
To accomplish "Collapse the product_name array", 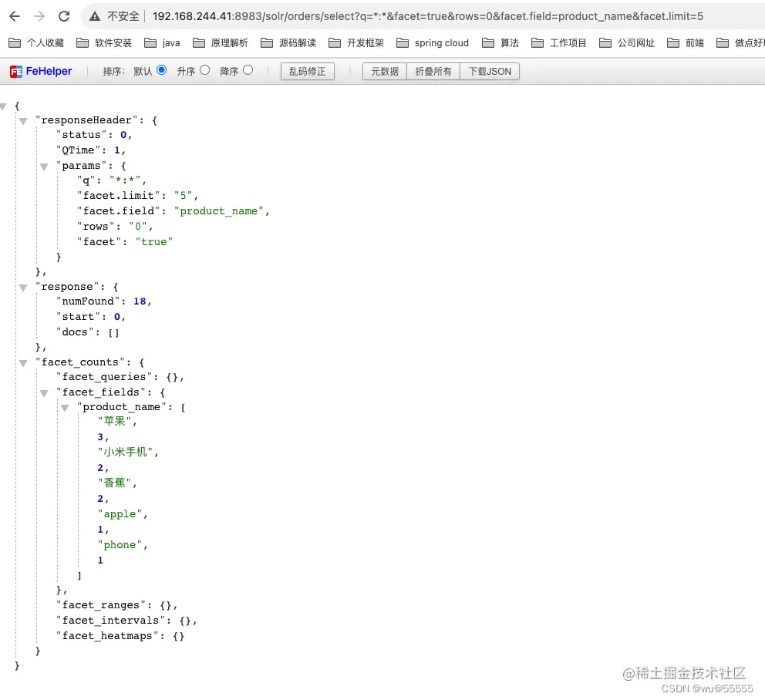I will click(x=65, y=408).
